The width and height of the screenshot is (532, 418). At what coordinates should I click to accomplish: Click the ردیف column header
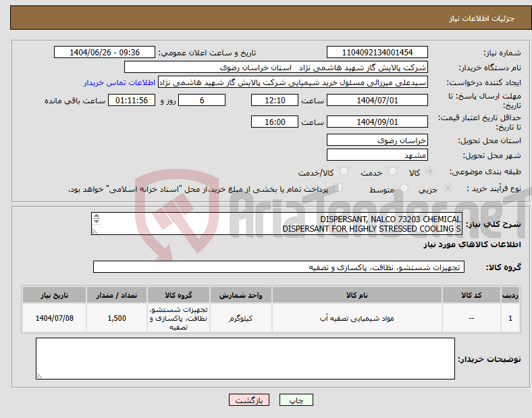click(510, 295)
